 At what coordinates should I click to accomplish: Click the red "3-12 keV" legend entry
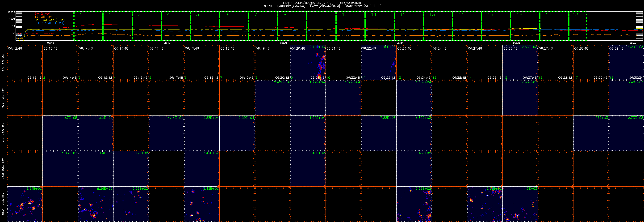(x=42, y=13)
